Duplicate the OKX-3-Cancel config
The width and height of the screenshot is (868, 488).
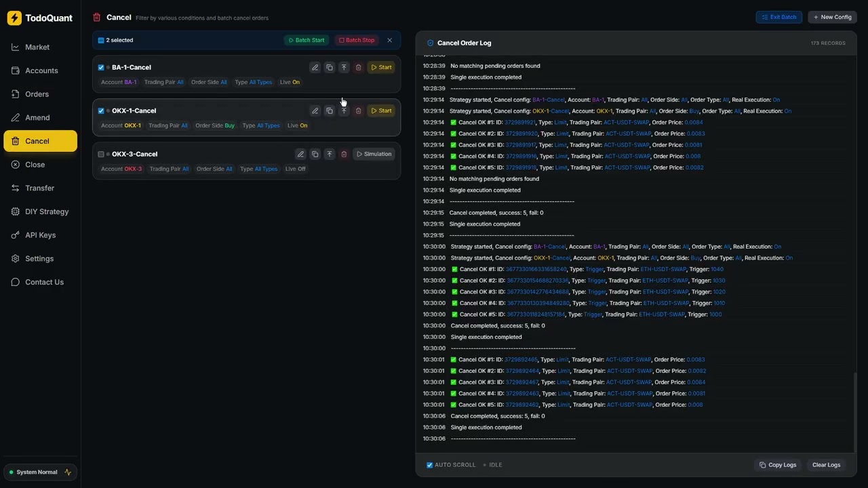(x=315, y=155)
